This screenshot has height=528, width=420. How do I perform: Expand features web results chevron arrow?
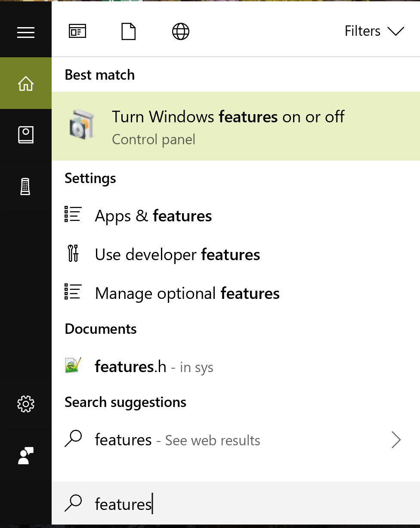pos(396,440)
